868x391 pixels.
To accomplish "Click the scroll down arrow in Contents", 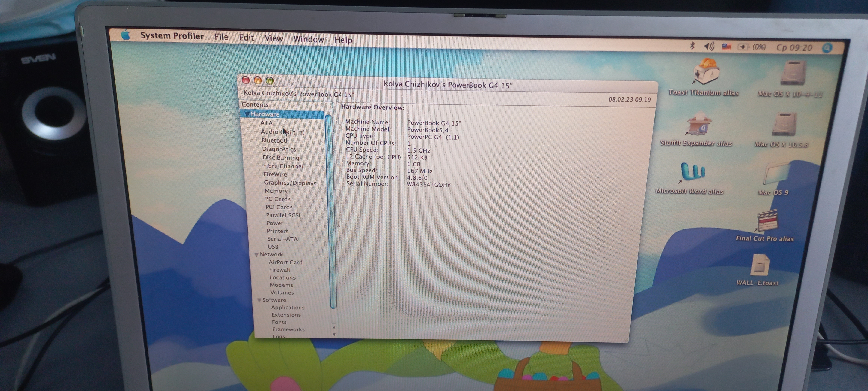I will pyautogui.click(x=334, y=334).
